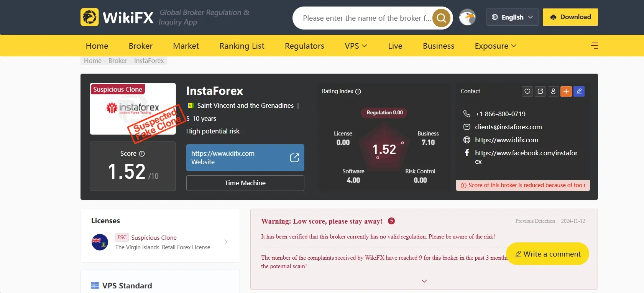Click the WikiFX logo icon

[90, 17]
